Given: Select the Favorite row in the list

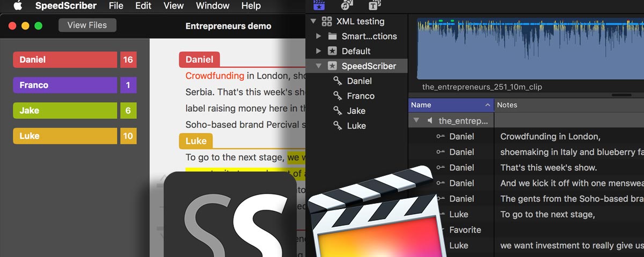Looking at the screenshot, I should click(542, 230).
